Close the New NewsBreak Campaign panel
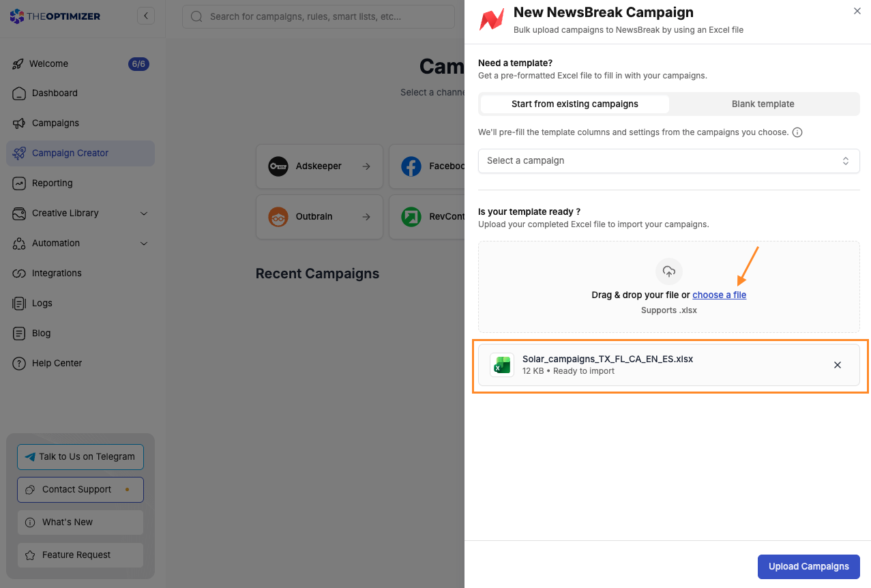Screen dimensions: 871x588 click(x=857, y=11)
